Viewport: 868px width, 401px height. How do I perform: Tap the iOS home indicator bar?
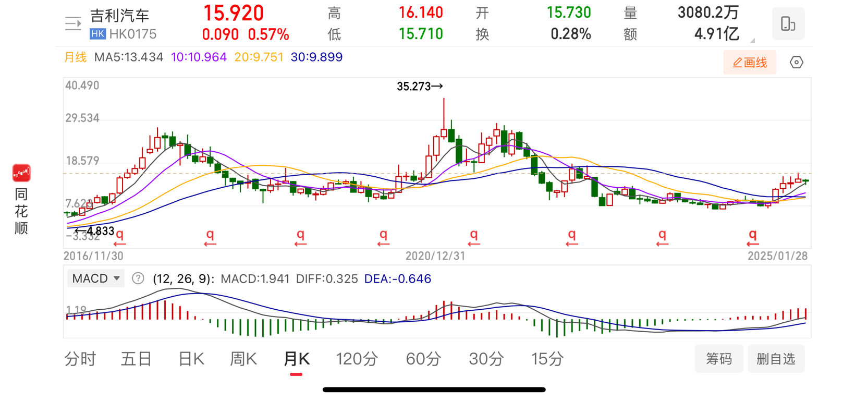(434, 390)
